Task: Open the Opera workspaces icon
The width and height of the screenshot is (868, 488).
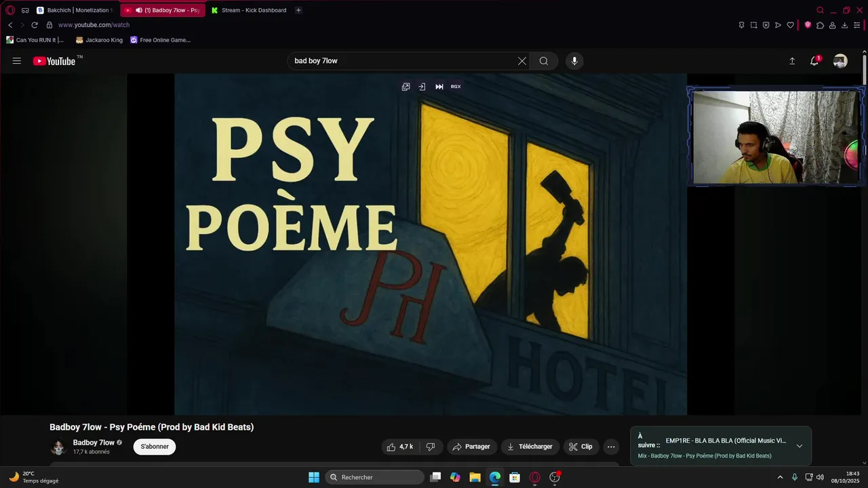Action: coord(25,10)
